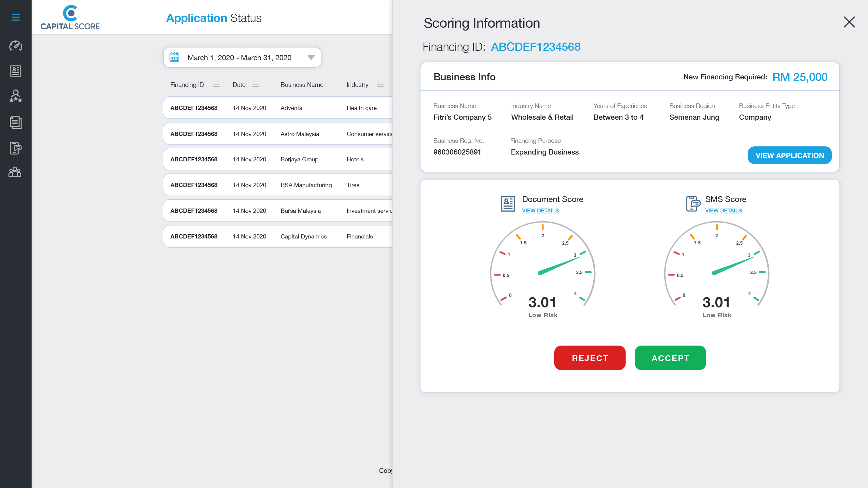Open SMS Score VIEW DETAILS link

pos(723,210)
